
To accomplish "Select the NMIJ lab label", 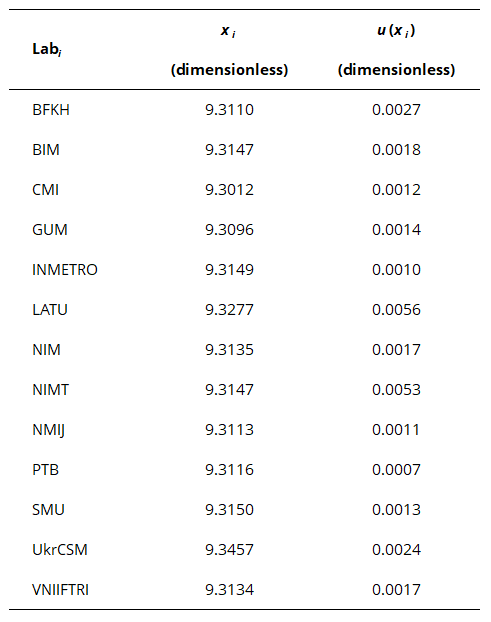I will pyautogui.click(x=48, y=430).
